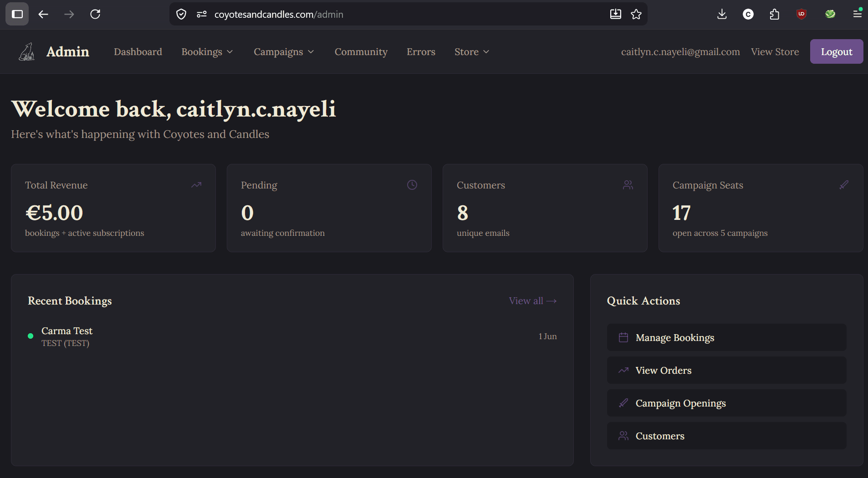Viewport: 868px width, 478px height.
Task: Open the Community nav item
Action: tap(361, 52)
